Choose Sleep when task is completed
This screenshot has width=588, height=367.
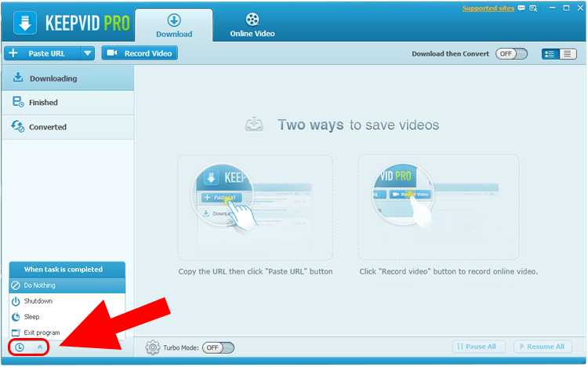pyautogui.click(x=67, y=317)
